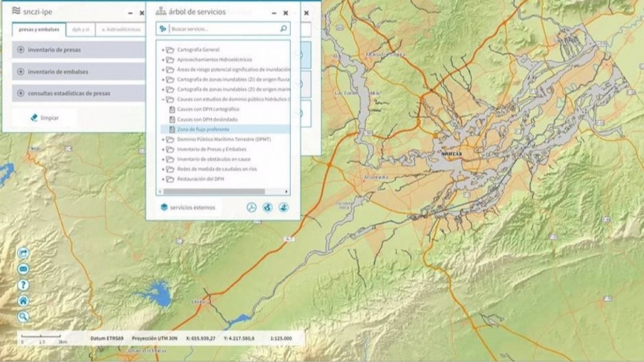Click folder icon of Cartografía General
This screenshot has height=362, width=644.
170,50
